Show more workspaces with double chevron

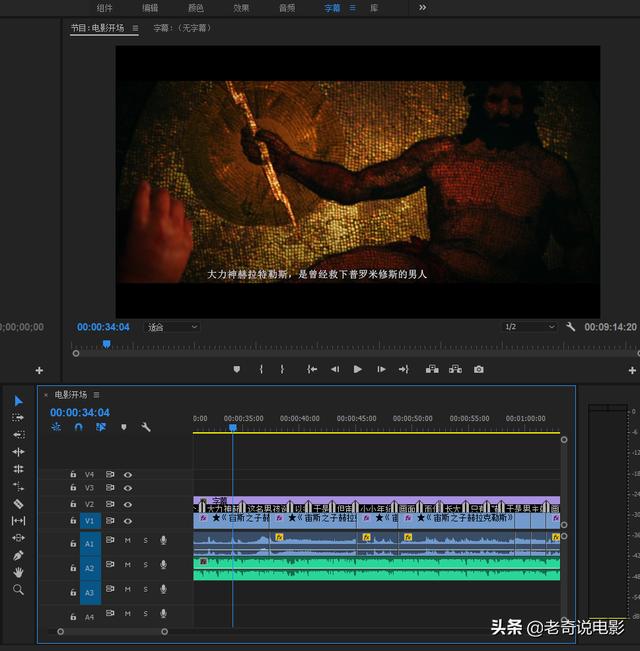click(x=423, y=7)
